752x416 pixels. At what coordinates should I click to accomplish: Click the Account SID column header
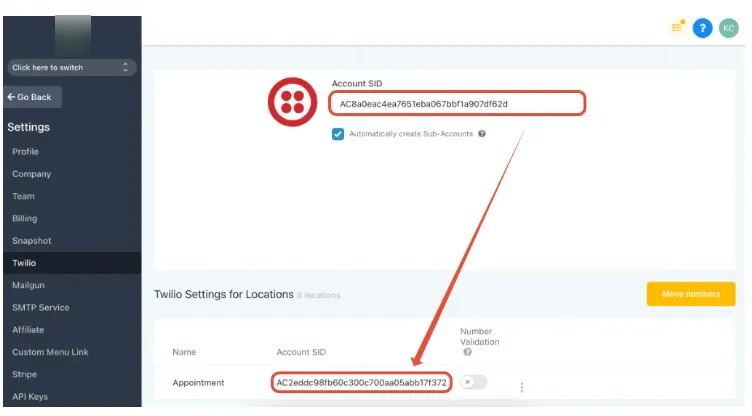coord(301,352)
